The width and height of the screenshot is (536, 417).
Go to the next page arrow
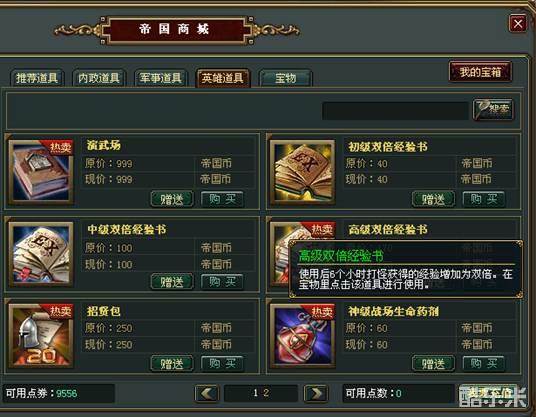tap(316, 393)
